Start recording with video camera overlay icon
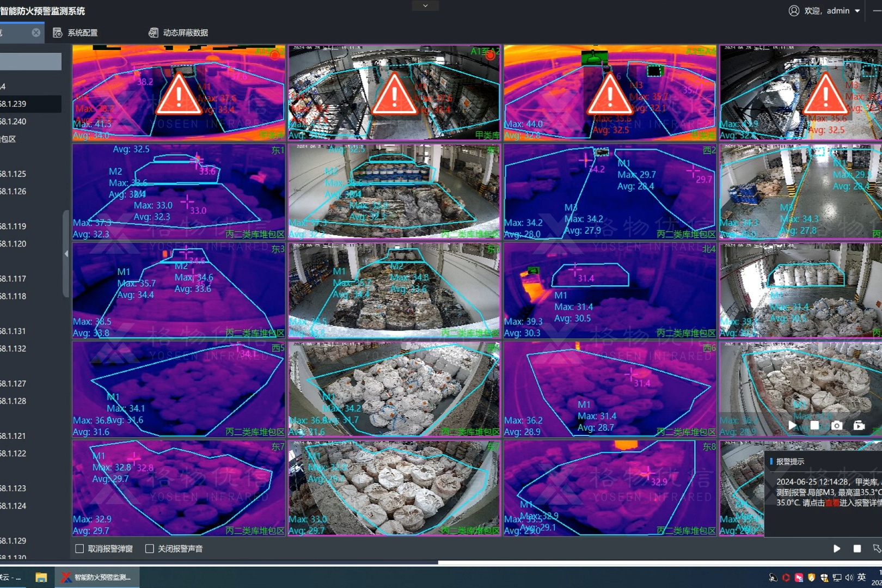Image resolution: width=882 pixels, height=588 pixels. 859,426
